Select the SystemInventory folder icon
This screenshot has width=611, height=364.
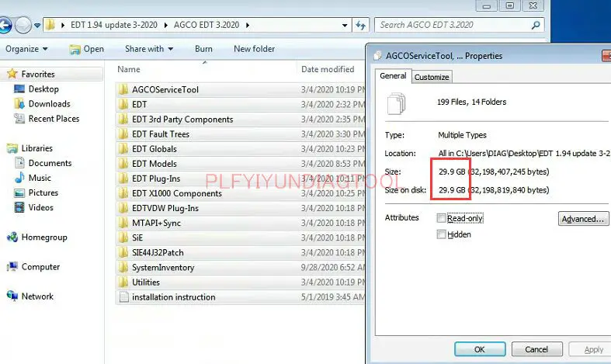[x=123, y=267]
